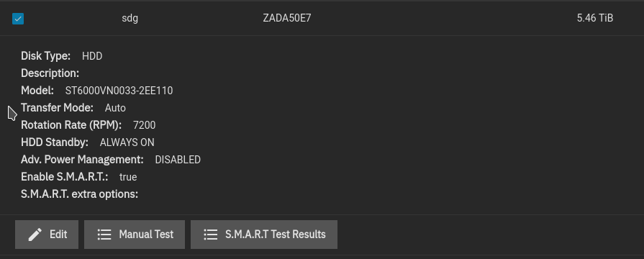Click the 5.46 TiB disk size
Viewport: 644px width, 259px height.
pyautogui.click(x=595, y=18)
